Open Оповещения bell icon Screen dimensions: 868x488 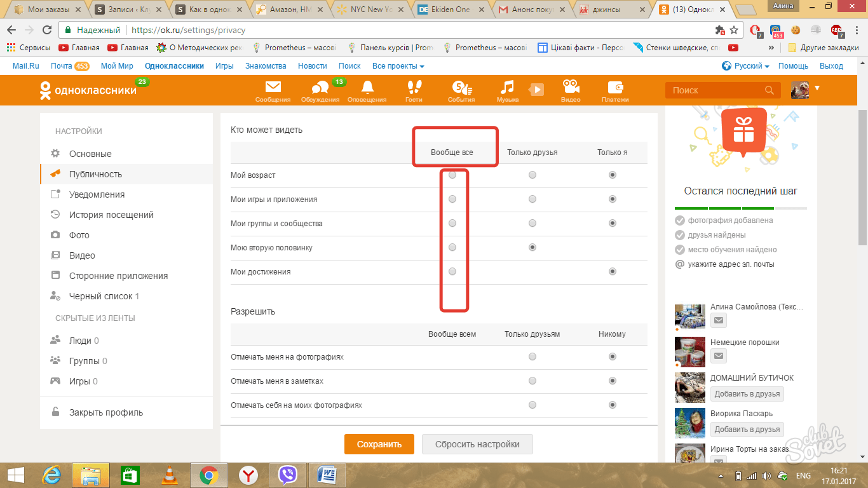(367, 88)
